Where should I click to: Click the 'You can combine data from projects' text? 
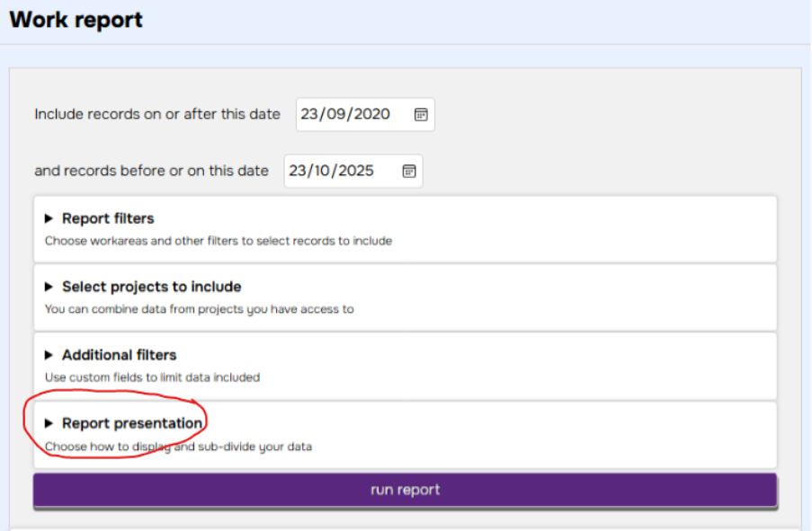tap(199, 309)
